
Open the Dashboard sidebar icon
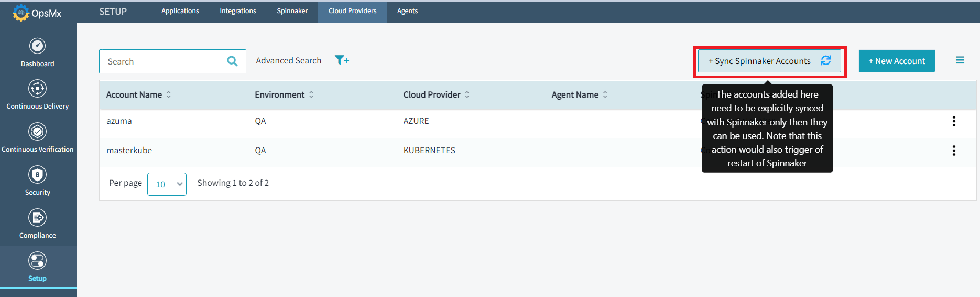(37, 46)
